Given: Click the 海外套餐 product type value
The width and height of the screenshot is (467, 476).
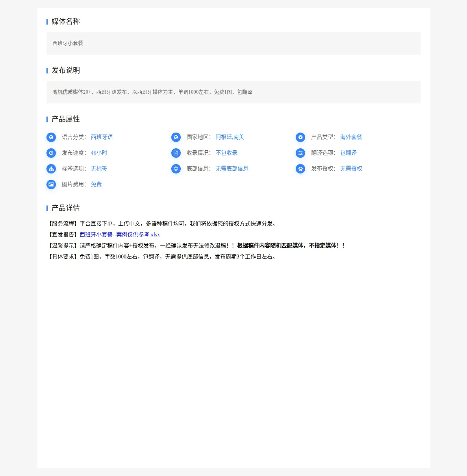Looking at the screenshot, I should coord(351,137).
